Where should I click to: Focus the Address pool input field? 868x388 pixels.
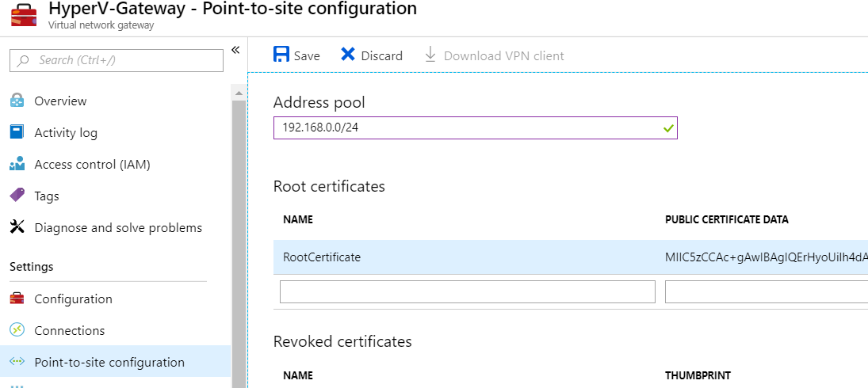pos(475,127)
